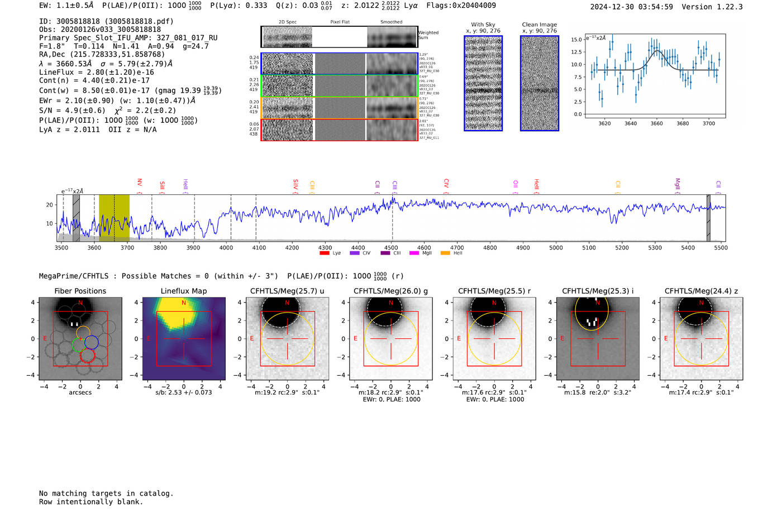782x532 pixels.
Task: Click the hatched gray band near 3540Å
Action: point(76,218)
